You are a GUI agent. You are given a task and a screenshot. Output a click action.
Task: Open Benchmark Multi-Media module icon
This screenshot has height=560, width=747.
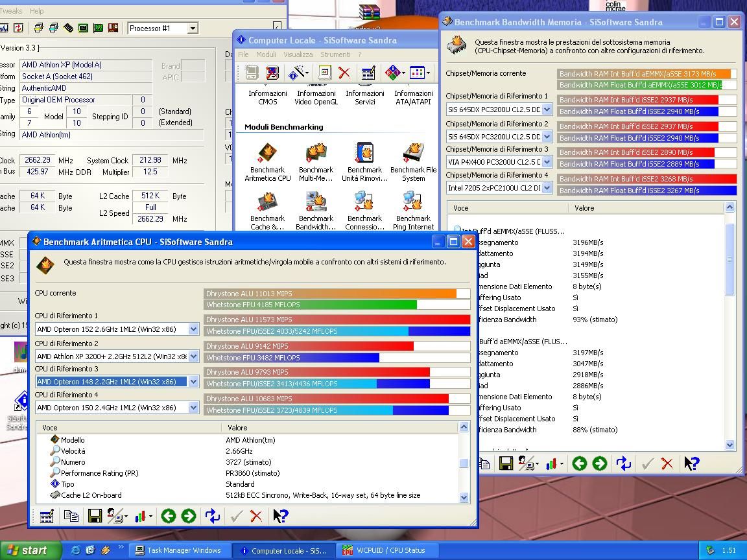coord(316,154)
